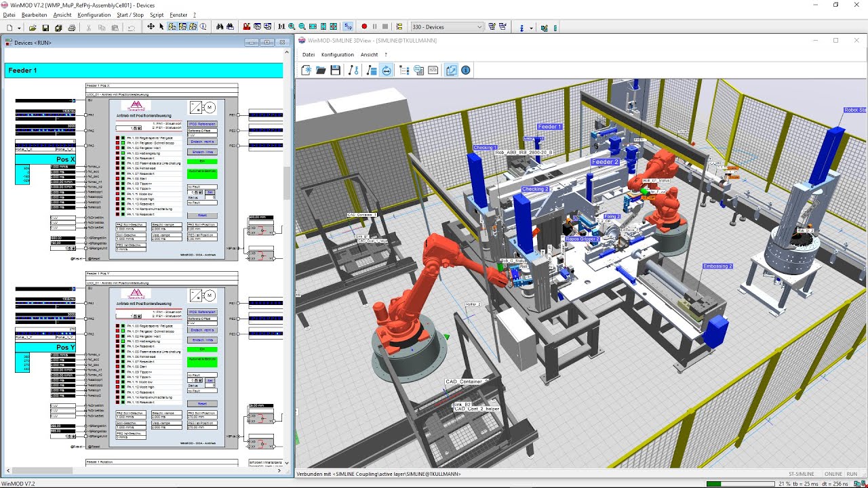Click the New document icon in main toolbar

[x=9, y=27]
